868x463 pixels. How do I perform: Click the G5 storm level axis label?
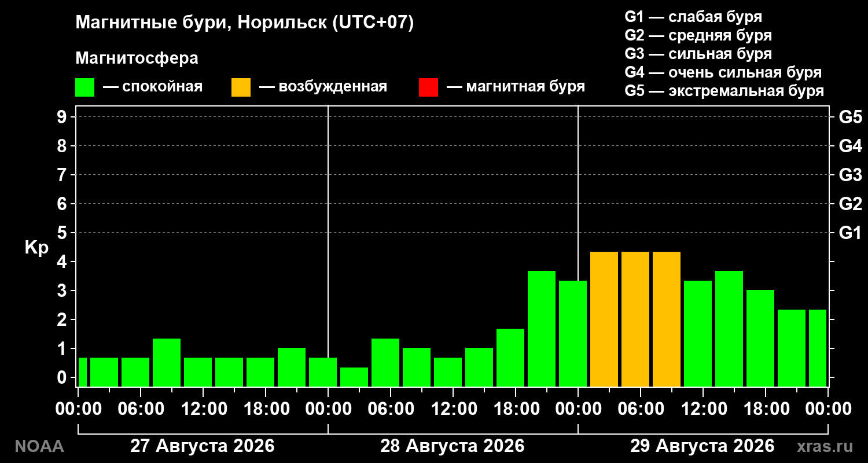[850, 117]
